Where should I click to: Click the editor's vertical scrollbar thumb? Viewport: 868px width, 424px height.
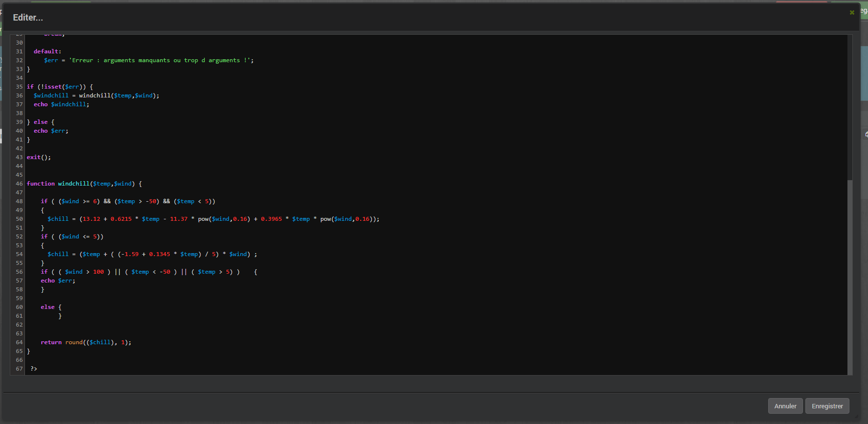(x=850, y=277)
